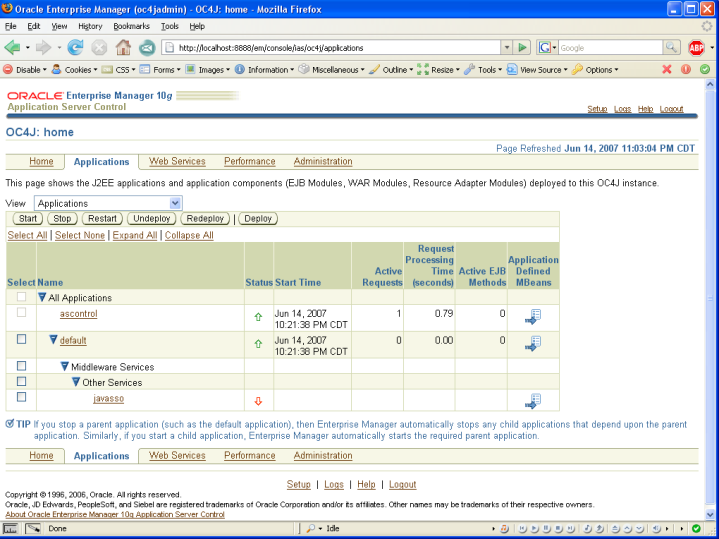This screenshot has height=539, width=719.
Task: Click the Start button
Action: coord(28,219)
